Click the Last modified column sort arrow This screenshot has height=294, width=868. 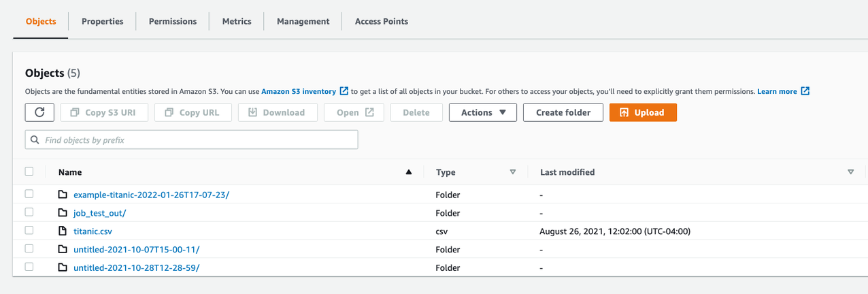(850, 172)
